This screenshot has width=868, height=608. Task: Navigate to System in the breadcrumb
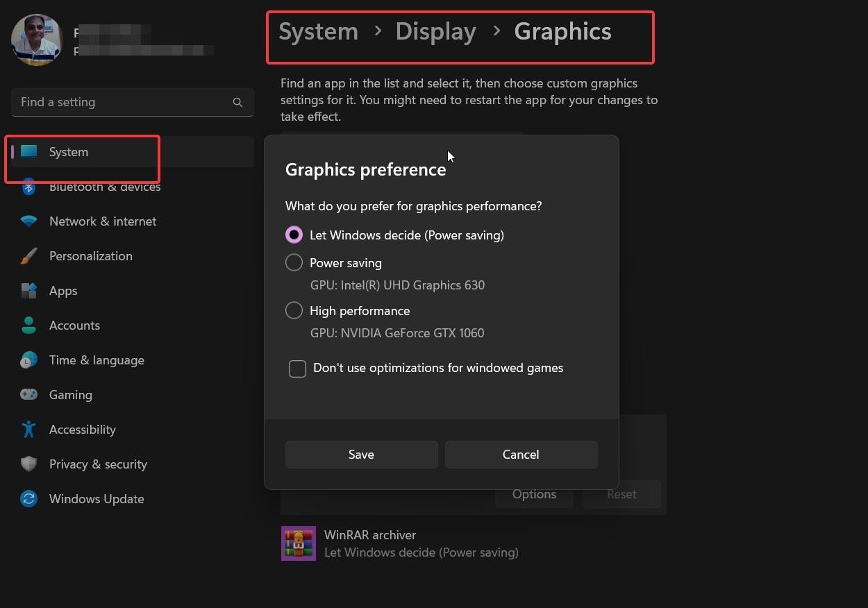pyautogui.click(x=318, y=32)
